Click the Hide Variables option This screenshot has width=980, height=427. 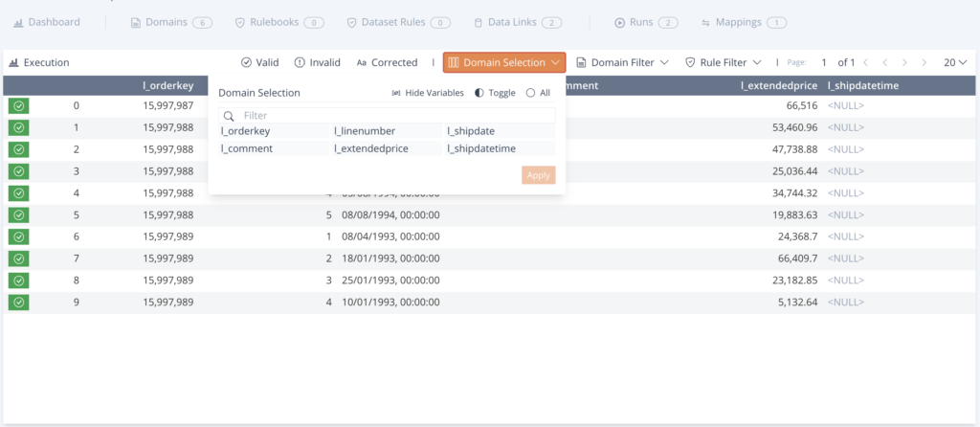click(x=428, y=93)
